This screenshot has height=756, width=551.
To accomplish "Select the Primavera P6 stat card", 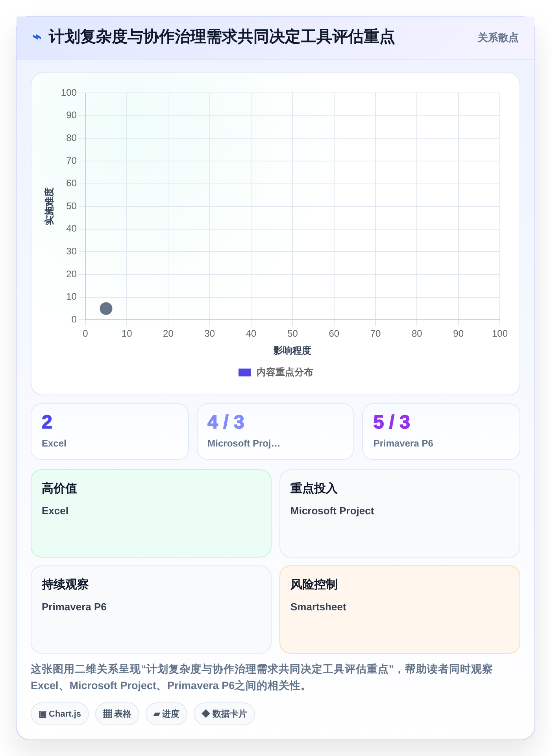I will (x=441, y=432).
